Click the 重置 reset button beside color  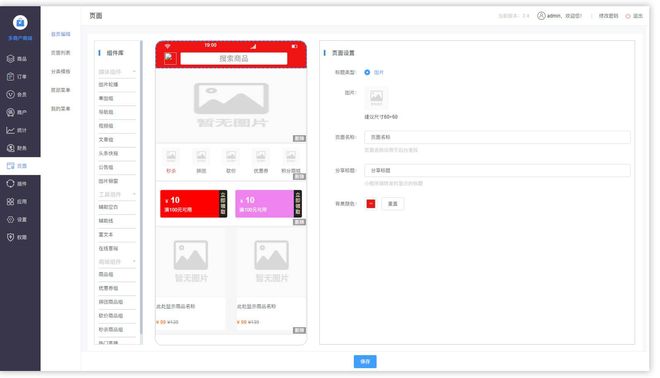coord(393,204)
